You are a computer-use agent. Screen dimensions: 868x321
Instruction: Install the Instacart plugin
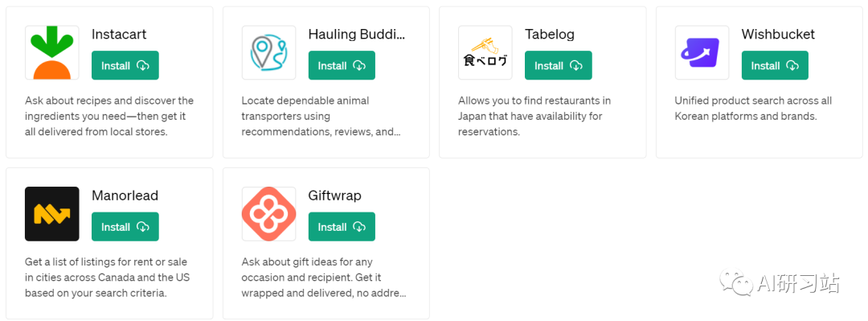pos(125,65)
